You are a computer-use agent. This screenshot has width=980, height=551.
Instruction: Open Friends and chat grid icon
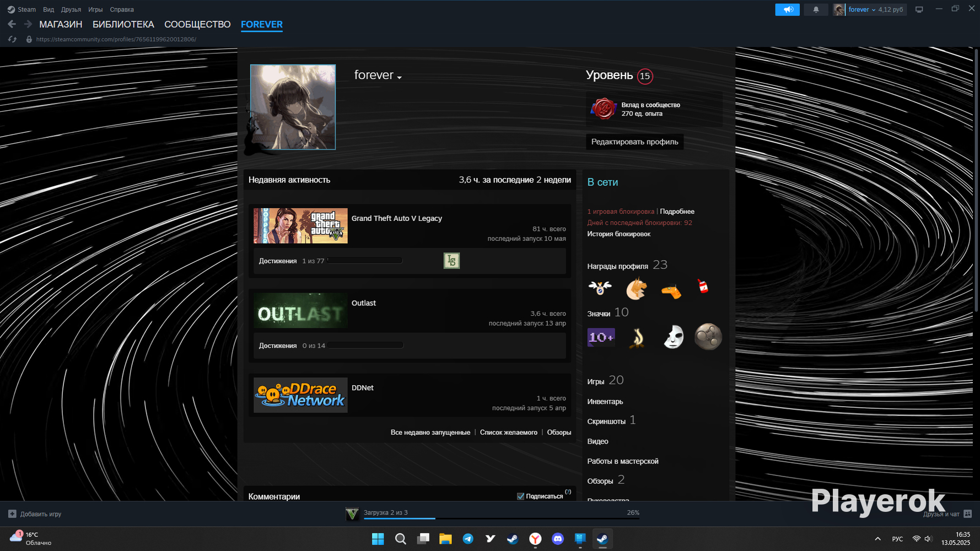(x=968, y=514)
